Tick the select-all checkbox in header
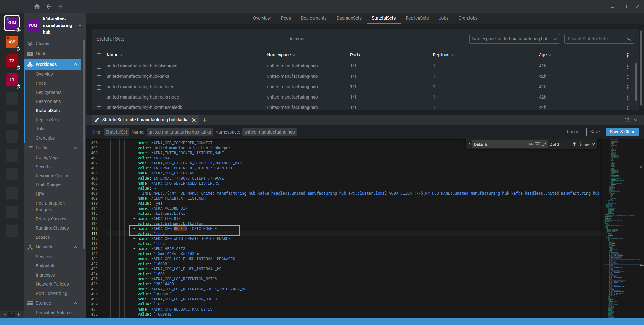Image resolution: width=644 pixels, height=325 pixels. click(99, 55)
